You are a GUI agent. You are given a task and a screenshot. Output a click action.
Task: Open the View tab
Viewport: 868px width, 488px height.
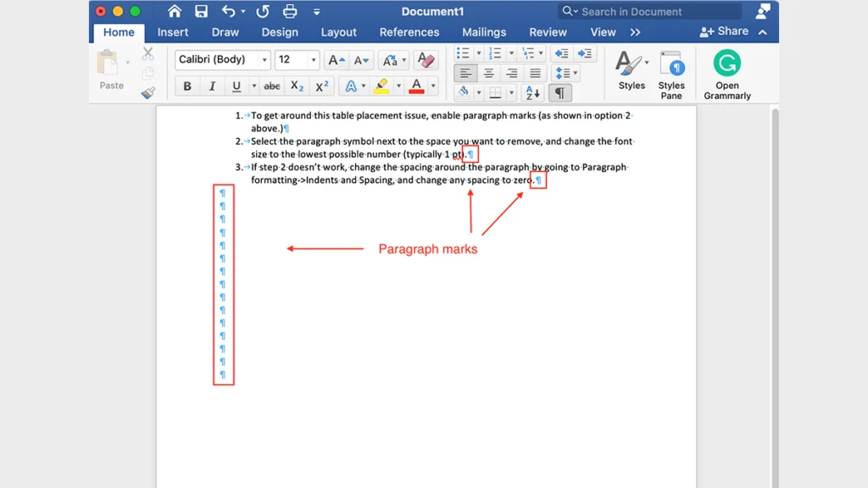[x=603, y=32]
